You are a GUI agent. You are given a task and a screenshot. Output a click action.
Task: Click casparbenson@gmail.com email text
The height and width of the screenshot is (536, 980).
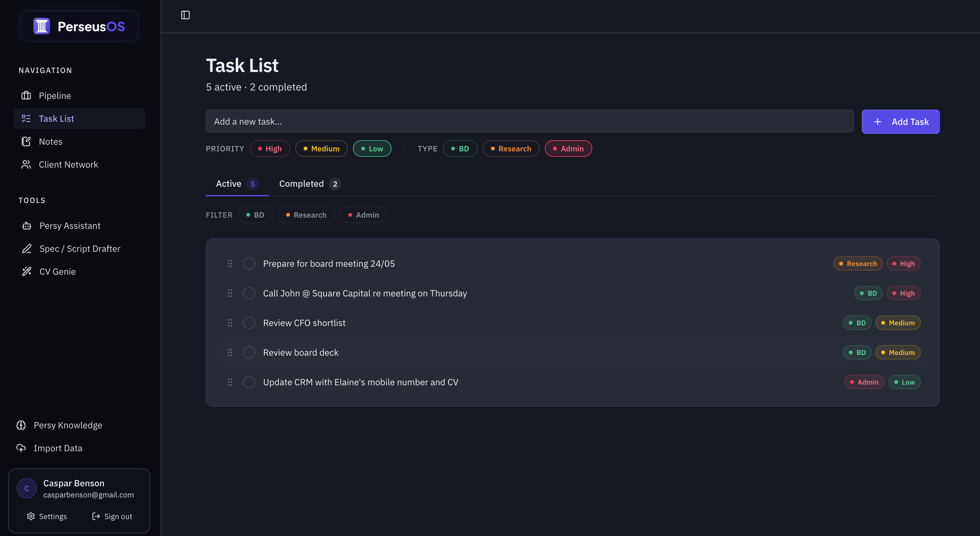[x=89, y=495]
